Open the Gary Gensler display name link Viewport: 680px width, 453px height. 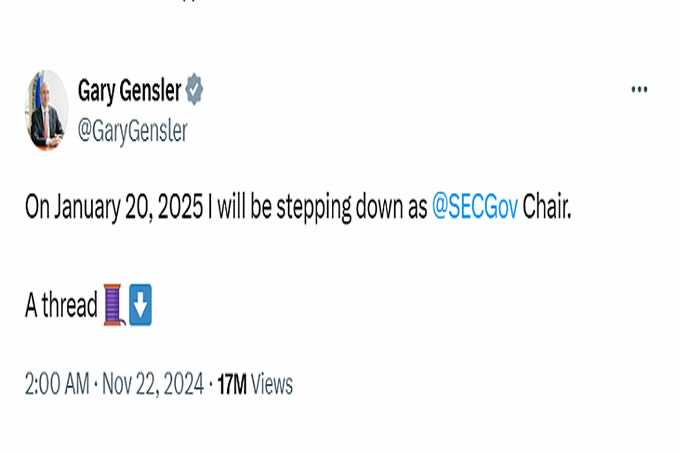[129, 92]
